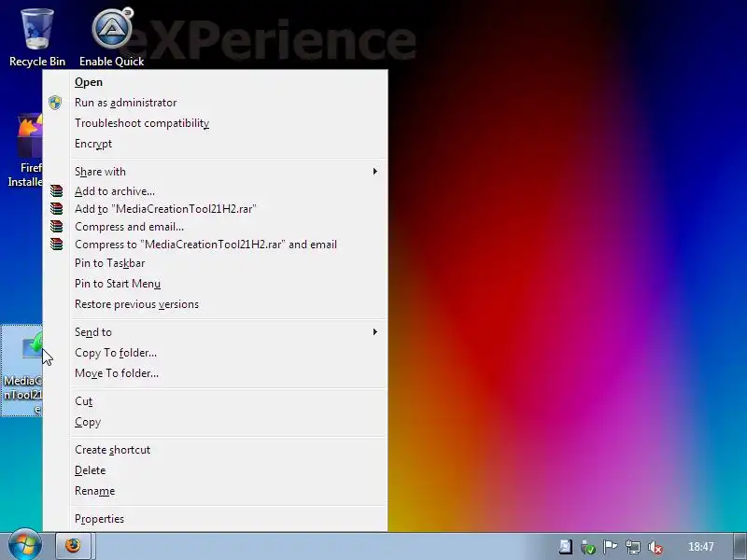Screen dimensions: 747x560
Task: Select the Firefox Installer desktop icon
Action: 25,150
